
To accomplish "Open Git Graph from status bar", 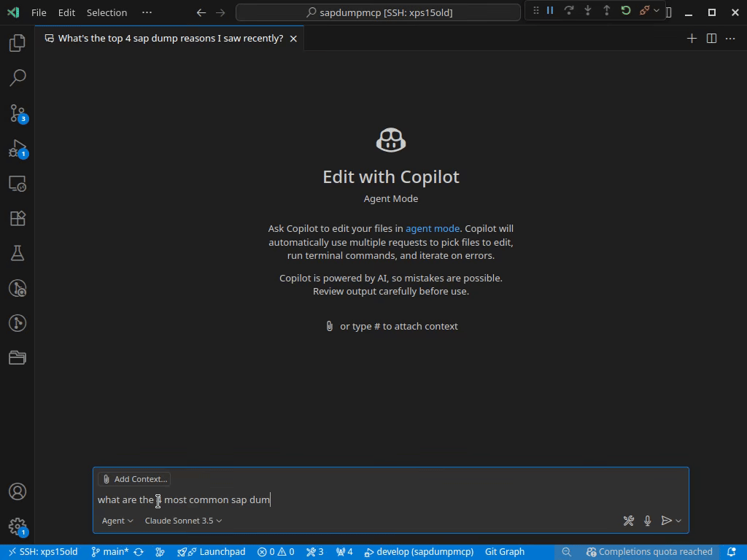I will pyautogui.click(x=505, y=552).
